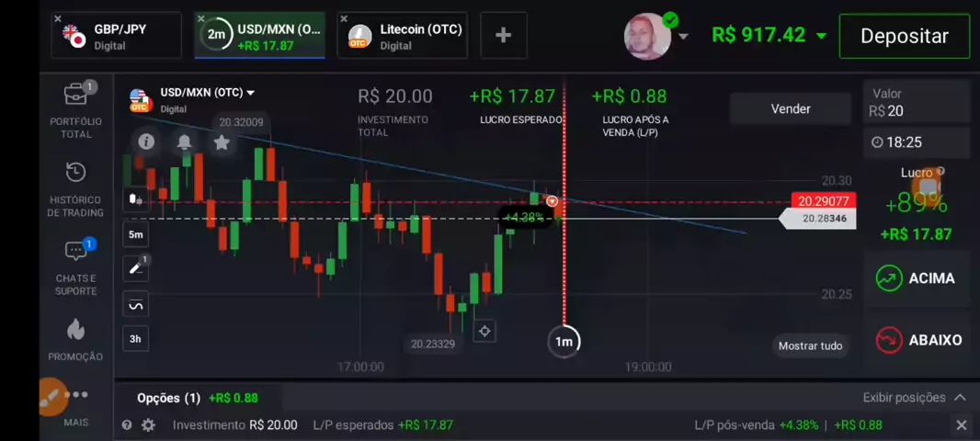Set a price alert bell
The height and width of the screenshot is (441, 980).
184,141
